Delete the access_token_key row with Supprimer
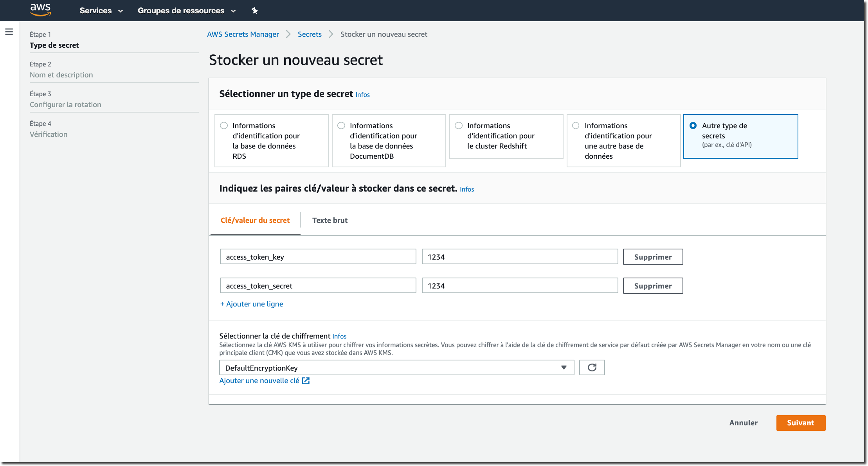868x466 pixels. pyautogui.click(x=652, y=257)
